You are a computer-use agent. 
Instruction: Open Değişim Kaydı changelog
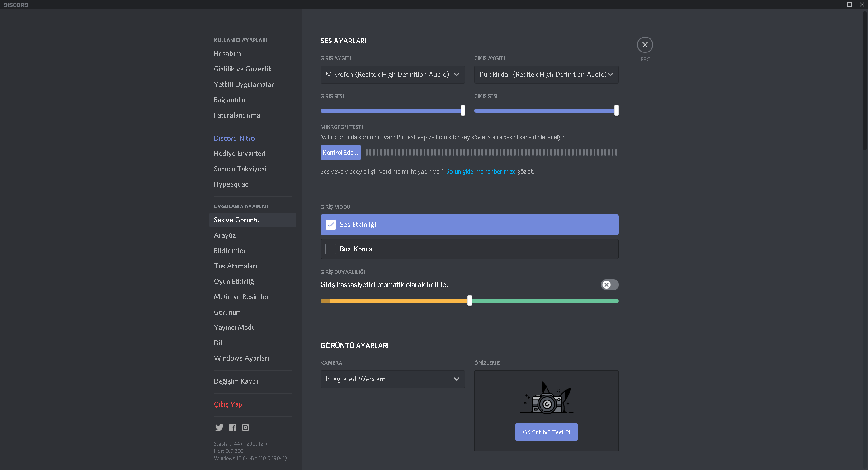tap(253, 381)
